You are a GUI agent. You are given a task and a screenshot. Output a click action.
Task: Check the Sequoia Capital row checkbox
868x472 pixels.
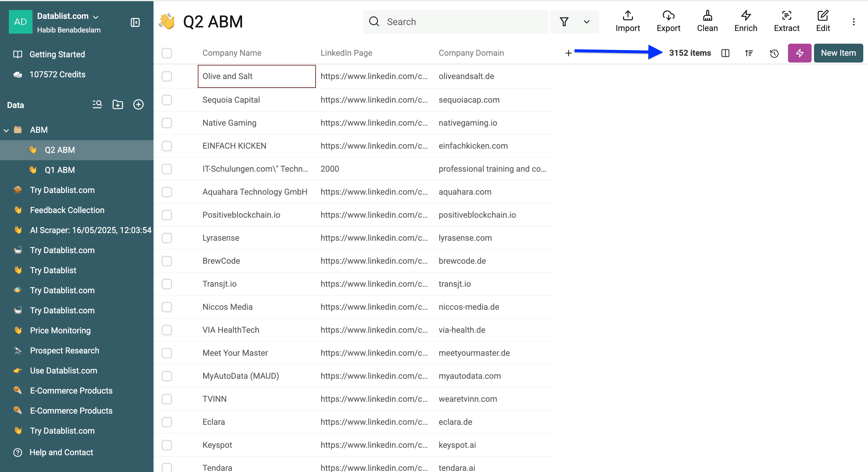pyautogui.click(x=167, y=100)
